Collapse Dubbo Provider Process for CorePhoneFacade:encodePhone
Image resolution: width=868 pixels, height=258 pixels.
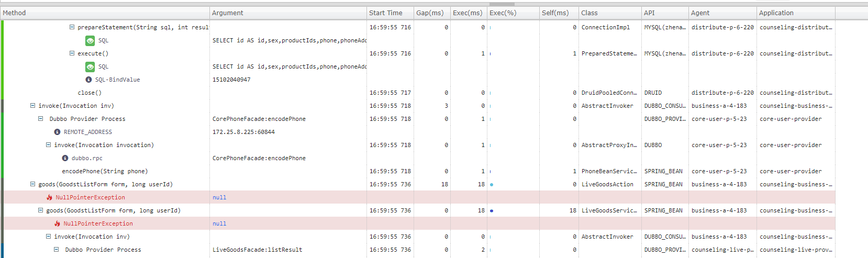pyautogui.click(x=40, y=119)
